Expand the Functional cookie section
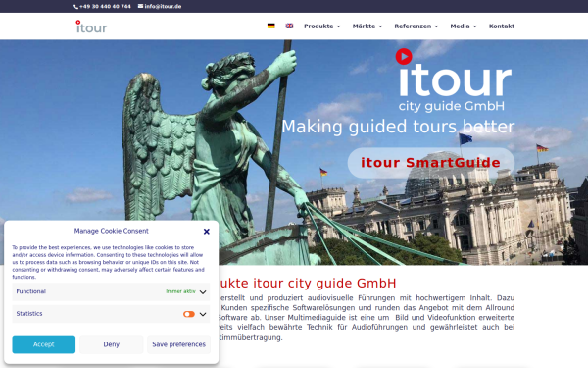This screenshot has width=588, height=368. pyautogui.click(x=203, y=291)
